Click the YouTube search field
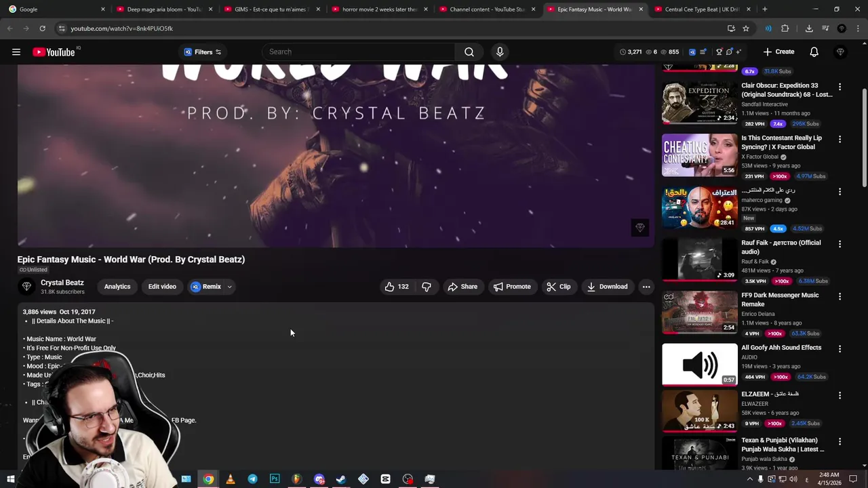868x488 pixels. pos(359,52)
